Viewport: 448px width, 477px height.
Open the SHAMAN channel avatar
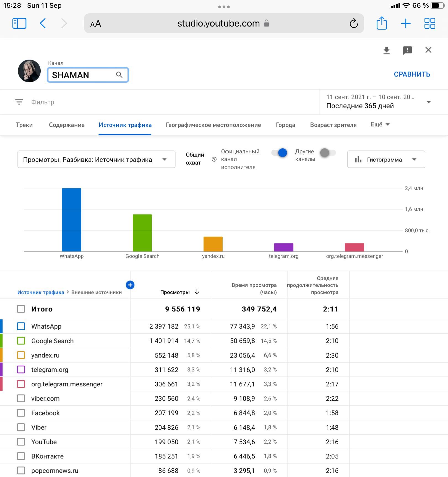29,71
